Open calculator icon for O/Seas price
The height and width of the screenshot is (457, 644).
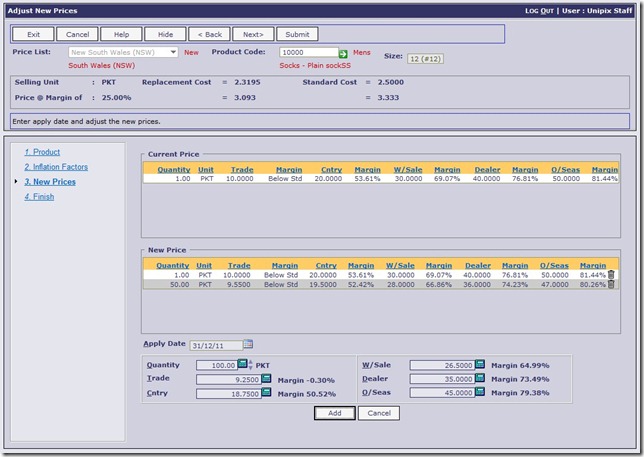pyautogui.click(x=480, y=393)
